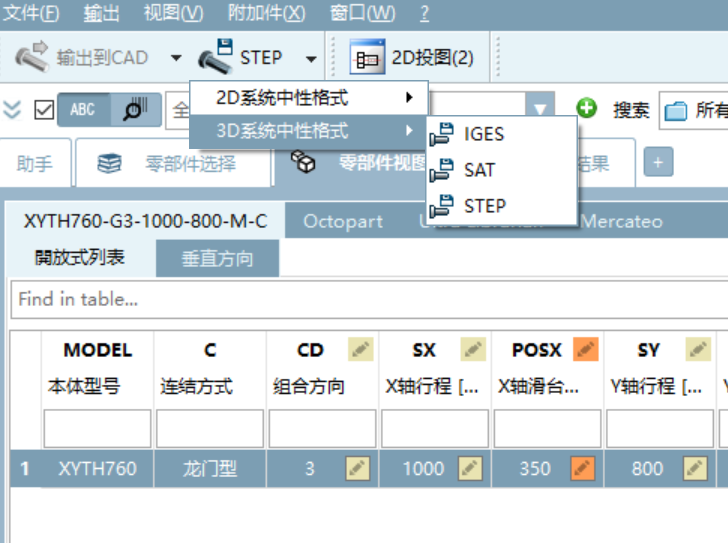The height and width of the screenshot is (543, 728).
Task: Click the STEP export toolbar icon
Action: pyautogui.click(x=216, y=57)
